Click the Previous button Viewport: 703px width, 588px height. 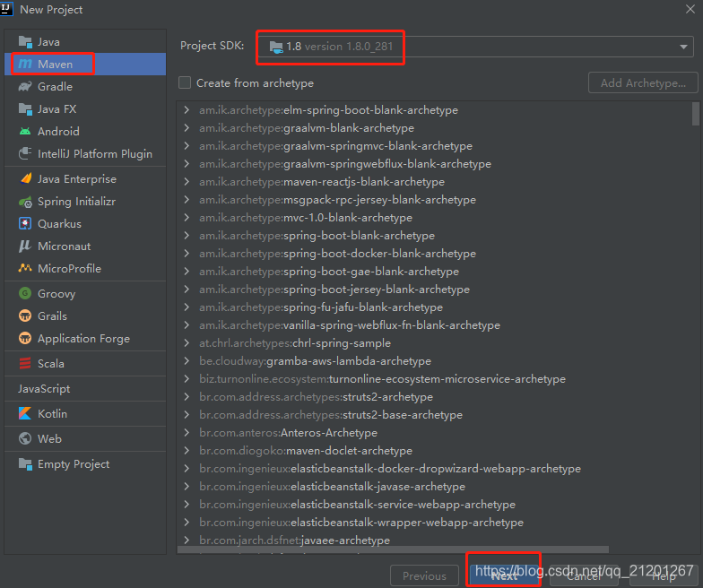(x=424, y=575)
